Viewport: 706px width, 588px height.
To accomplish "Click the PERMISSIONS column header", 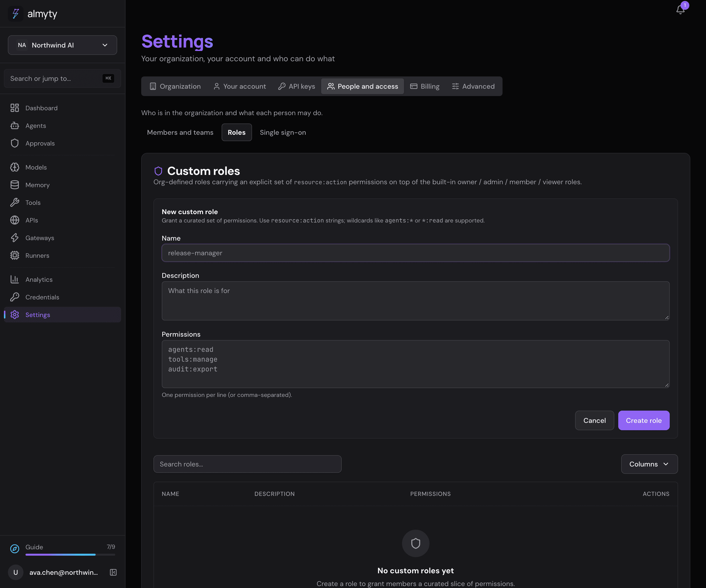I will (430, 494).
